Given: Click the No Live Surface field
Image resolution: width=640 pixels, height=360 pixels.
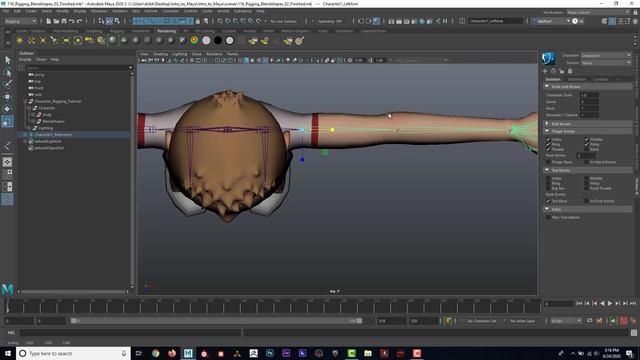Looking at the screenshot, I should click(x=284, y=21).
